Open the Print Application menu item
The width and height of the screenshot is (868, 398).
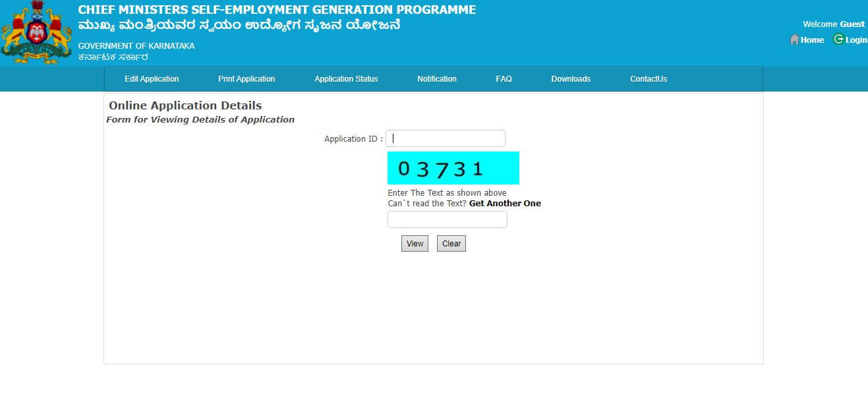(246, 78)
